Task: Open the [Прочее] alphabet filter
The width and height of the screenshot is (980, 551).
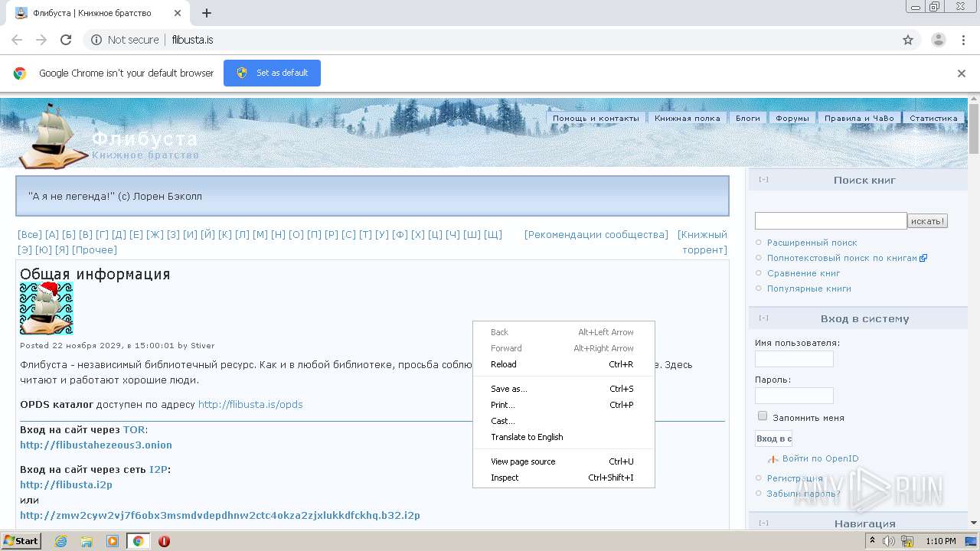Action: click(94, 250)
